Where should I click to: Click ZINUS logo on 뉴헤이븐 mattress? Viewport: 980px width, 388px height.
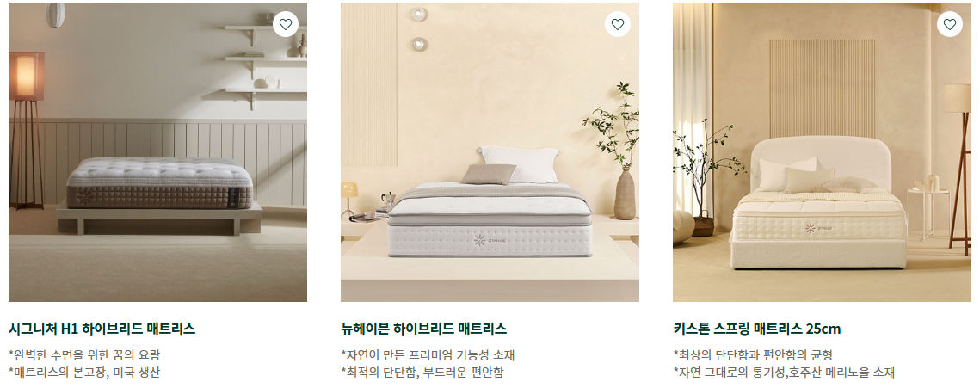point(489,240)
